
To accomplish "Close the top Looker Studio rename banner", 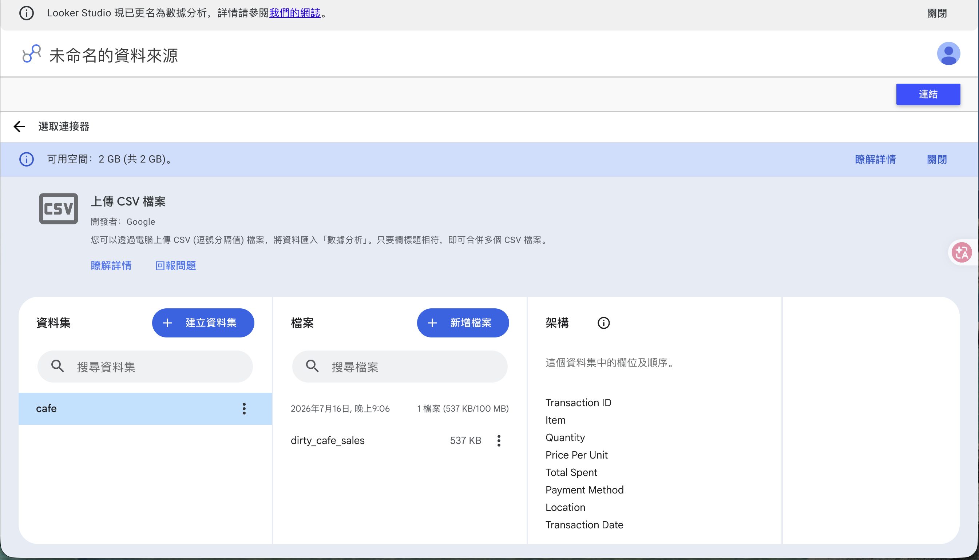I will [936, 13].
